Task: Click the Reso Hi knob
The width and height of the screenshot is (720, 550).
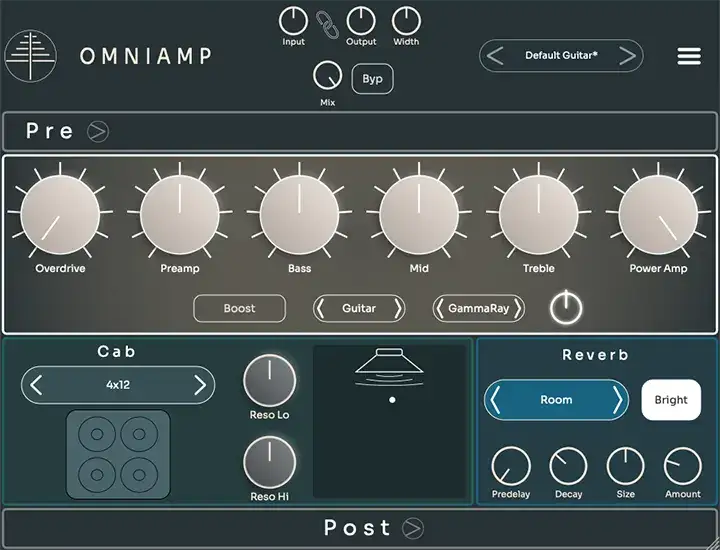Action: point(270,462)
